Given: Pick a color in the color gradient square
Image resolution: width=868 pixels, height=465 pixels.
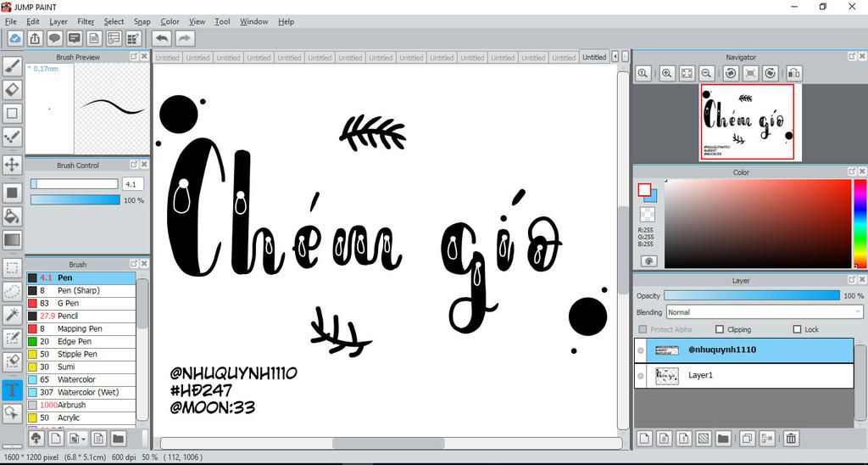Looking at the screenshot, I should 758,223.
